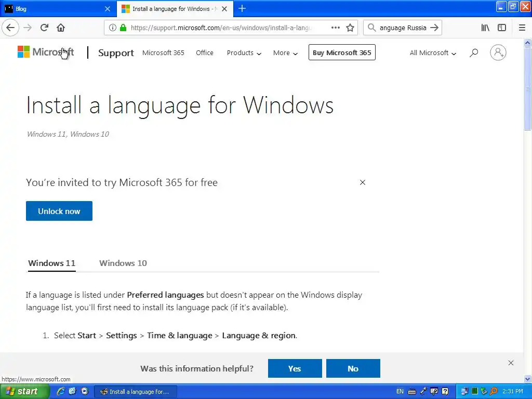
Task: Click the vertical scrollbar thumb
Action: tap(528, 88)
